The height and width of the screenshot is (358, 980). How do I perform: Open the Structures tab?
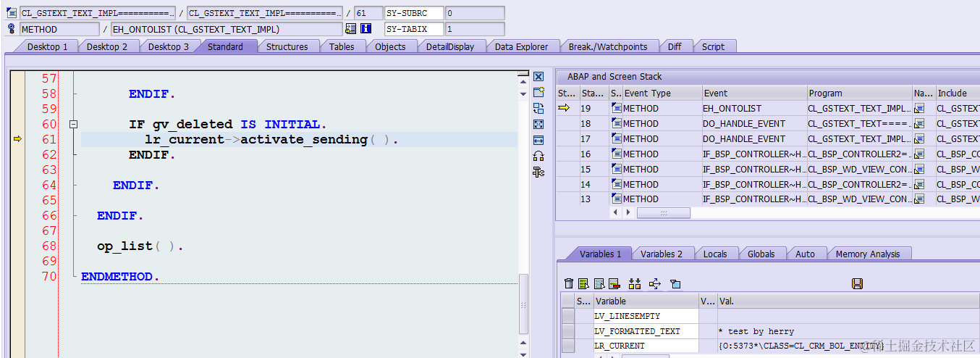tap(287, 46)
